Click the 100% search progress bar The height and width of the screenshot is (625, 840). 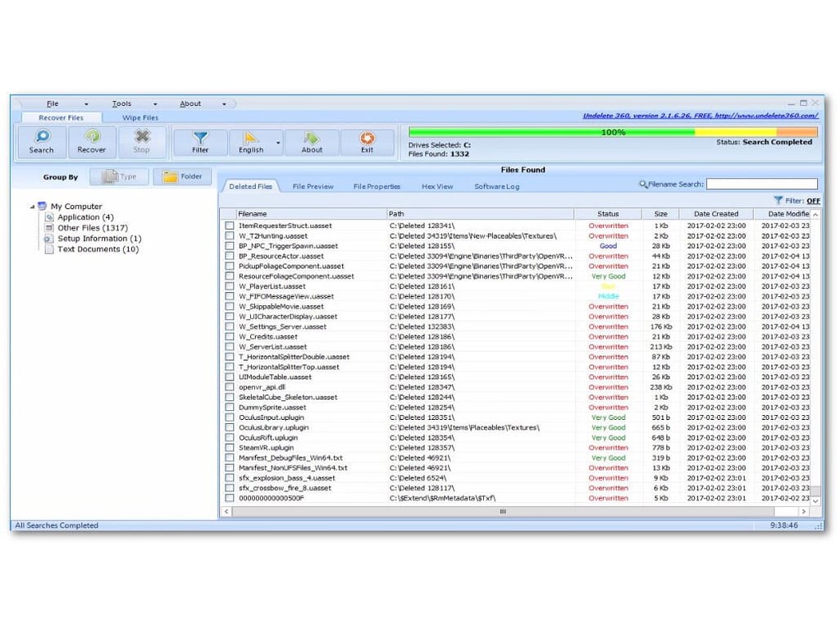point(613,132)
